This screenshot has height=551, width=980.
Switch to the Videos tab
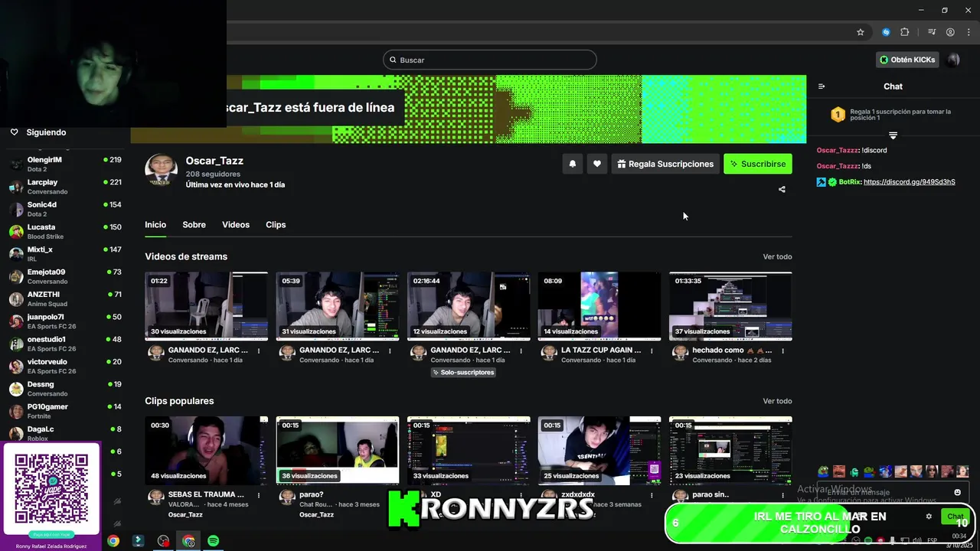coord(236,225)
